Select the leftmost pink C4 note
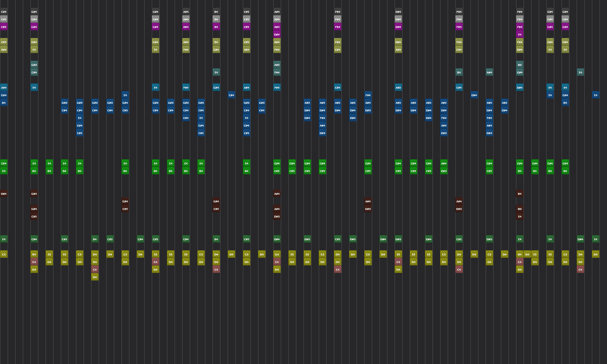This screenshot has width=607, height=364. [34, 262]
